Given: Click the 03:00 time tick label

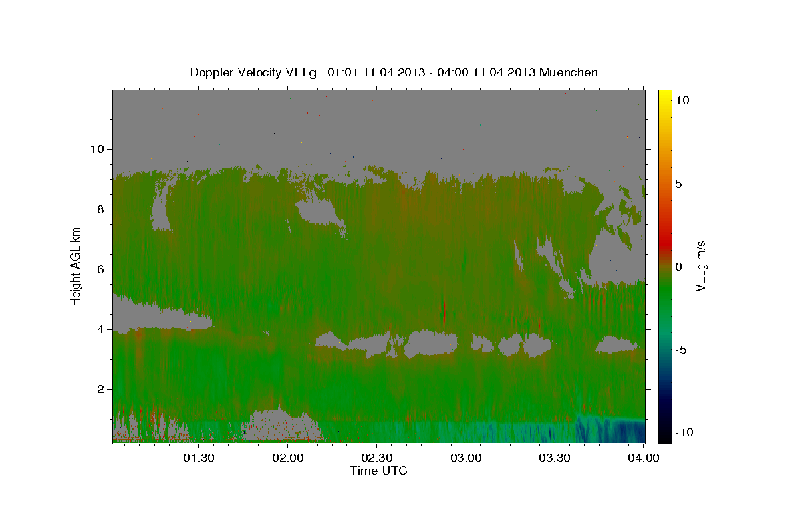Looking at the screenshot, I should (466, 458).
